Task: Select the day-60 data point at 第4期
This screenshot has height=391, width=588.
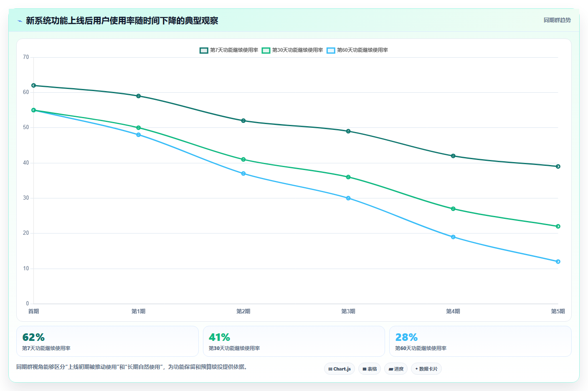Action: pyautogui.click(x=453, y=237)
